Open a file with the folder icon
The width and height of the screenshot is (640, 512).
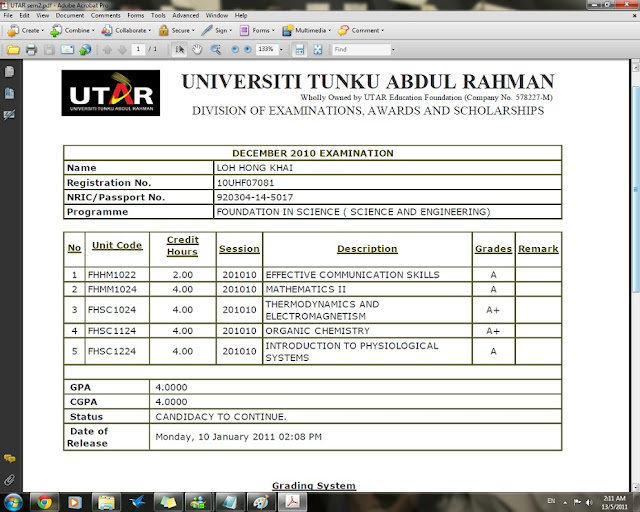13,50
